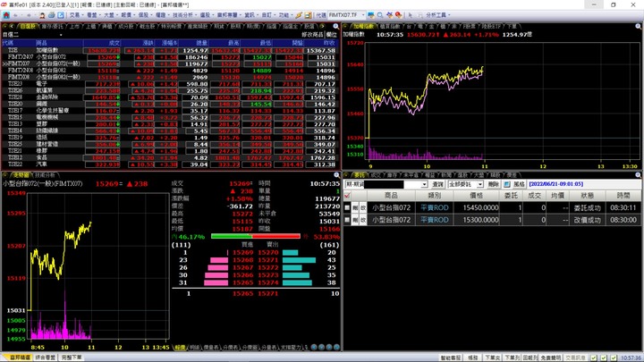Click the 商品 column header in orders
The image size is (644, 362).
click(391, 196)
